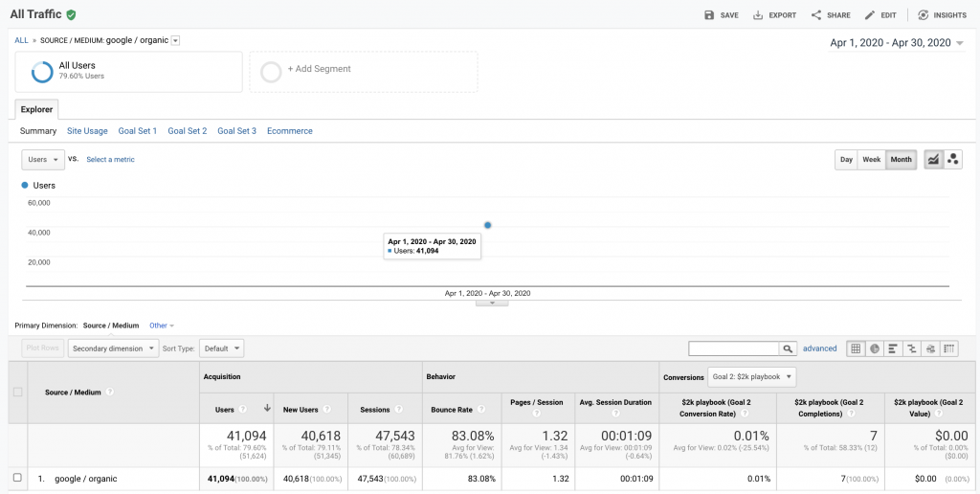
Task: Select the Data table view icon
Action: (x=856, y=348)
